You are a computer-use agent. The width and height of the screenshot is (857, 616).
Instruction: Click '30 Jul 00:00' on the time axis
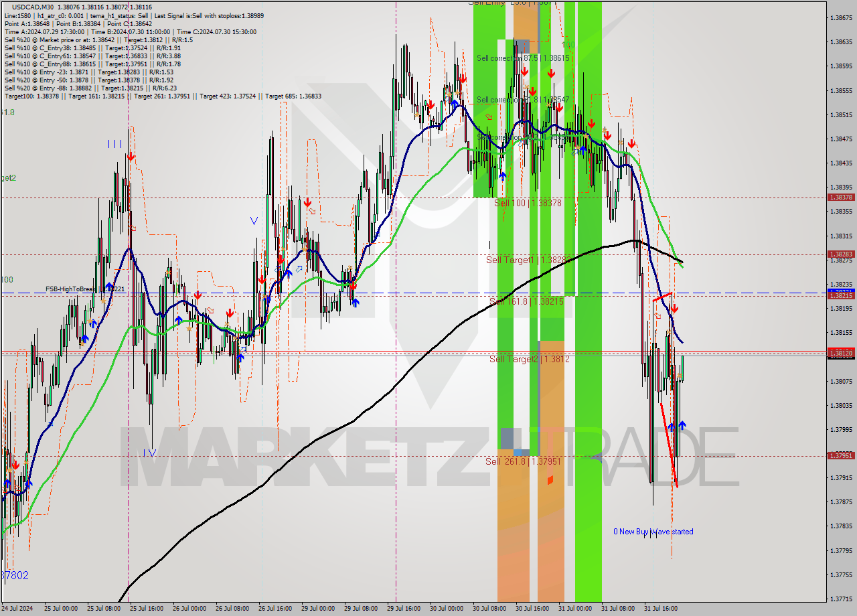click(x=447, y=609)
